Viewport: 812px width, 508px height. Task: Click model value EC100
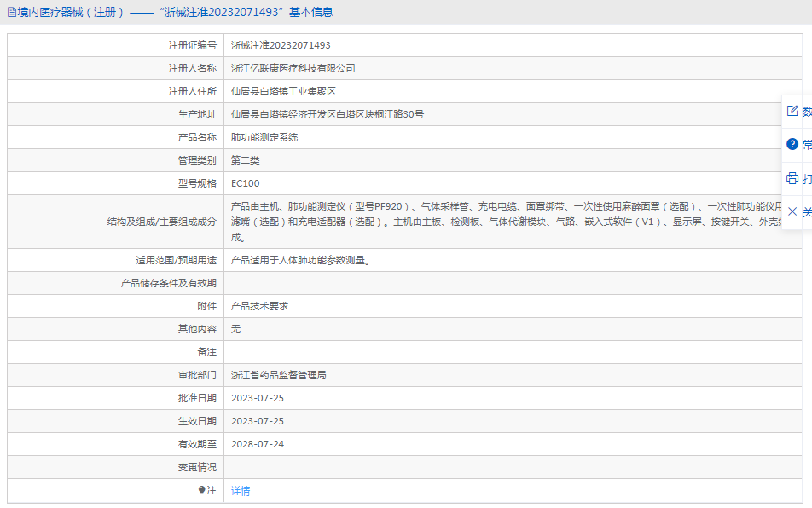click(x=245, y=183)
